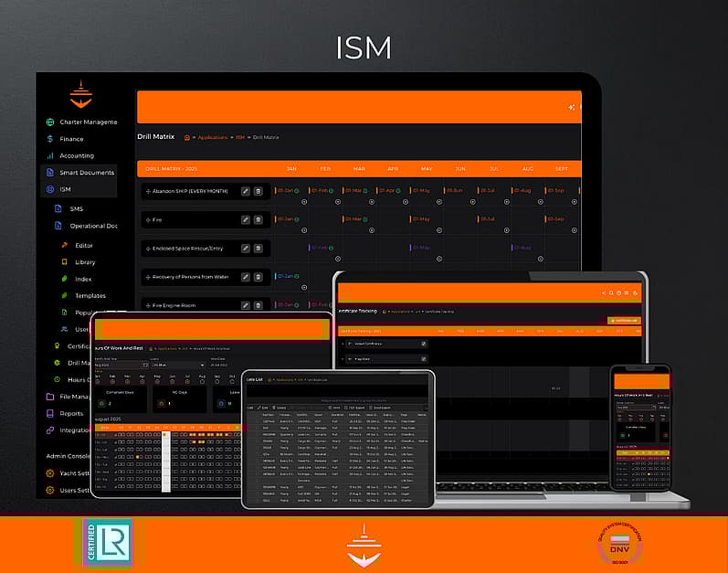The width and height of the screenshot is (728, 573).
Task: Select the ISM sidebar item
Action: click(79, 189)
